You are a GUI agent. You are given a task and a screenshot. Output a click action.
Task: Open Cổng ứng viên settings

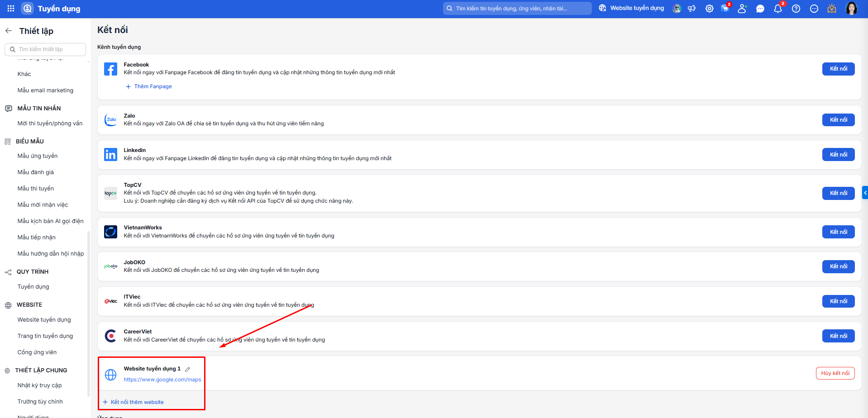click(37, 352)
